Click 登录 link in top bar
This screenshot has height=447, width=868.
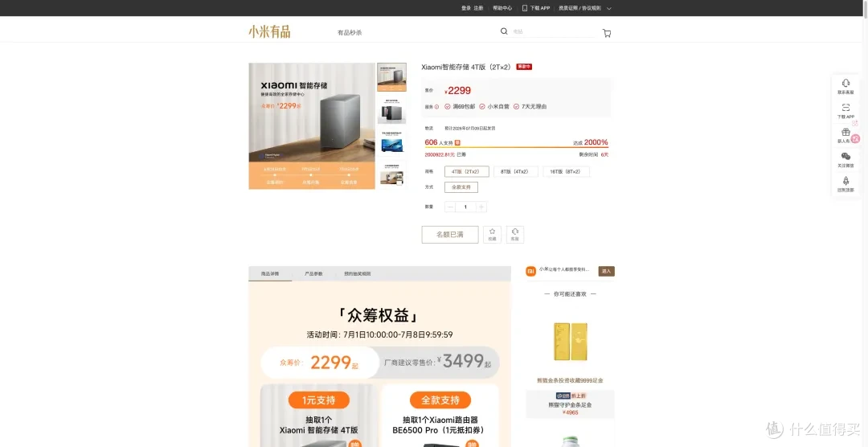coord(465,8)
